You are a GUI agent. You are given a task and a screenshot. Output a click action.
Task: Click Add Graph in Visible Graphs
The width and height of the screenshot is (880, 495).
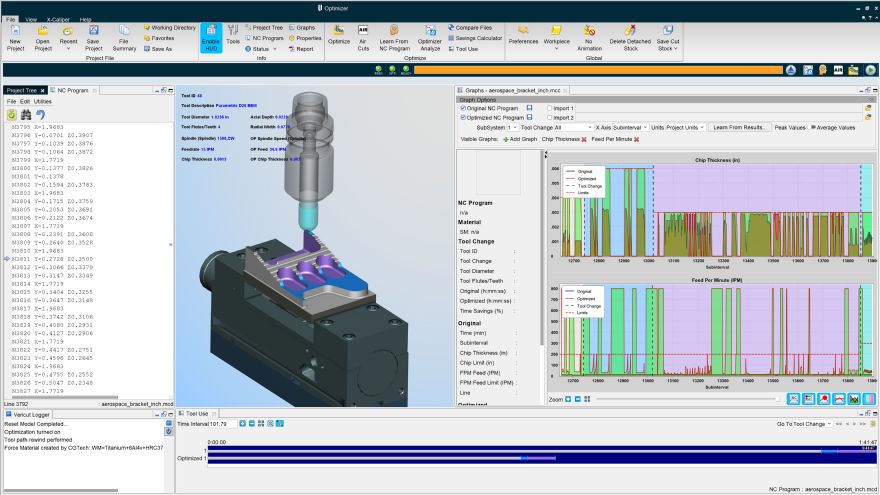[x=520, y=139]
